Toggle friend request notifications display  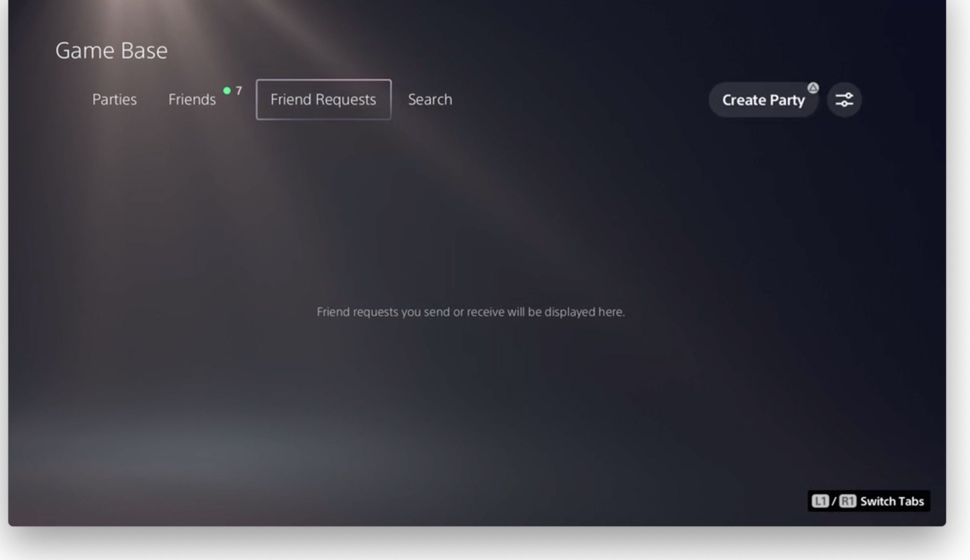(x=844, y=99)
